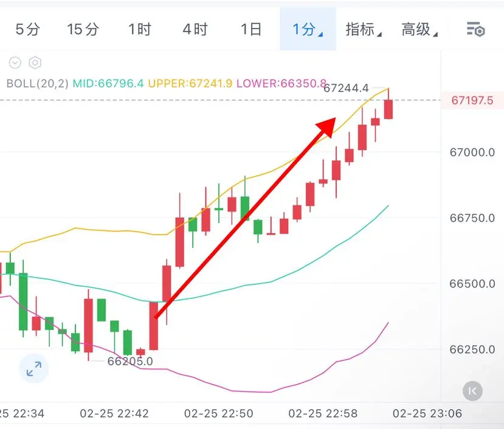Open the 1分 interval dropdown
The image size is (504, 429).
click(x=308, y=30)
